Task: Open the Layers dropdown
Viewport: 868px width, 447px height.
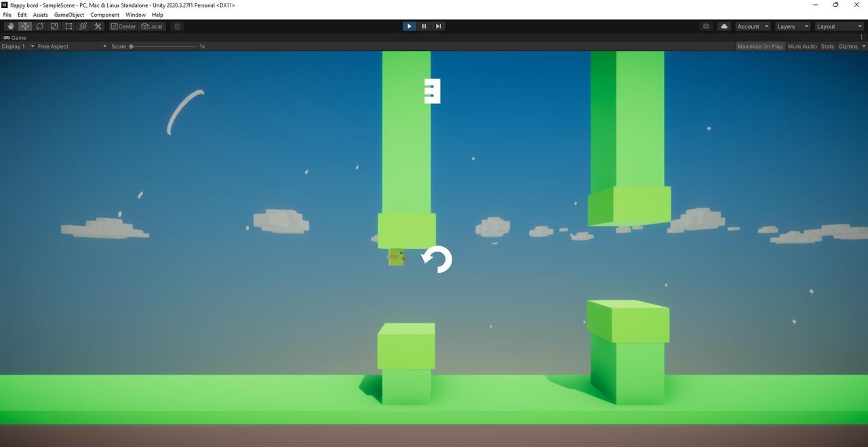Action: [x=792, y=26]
